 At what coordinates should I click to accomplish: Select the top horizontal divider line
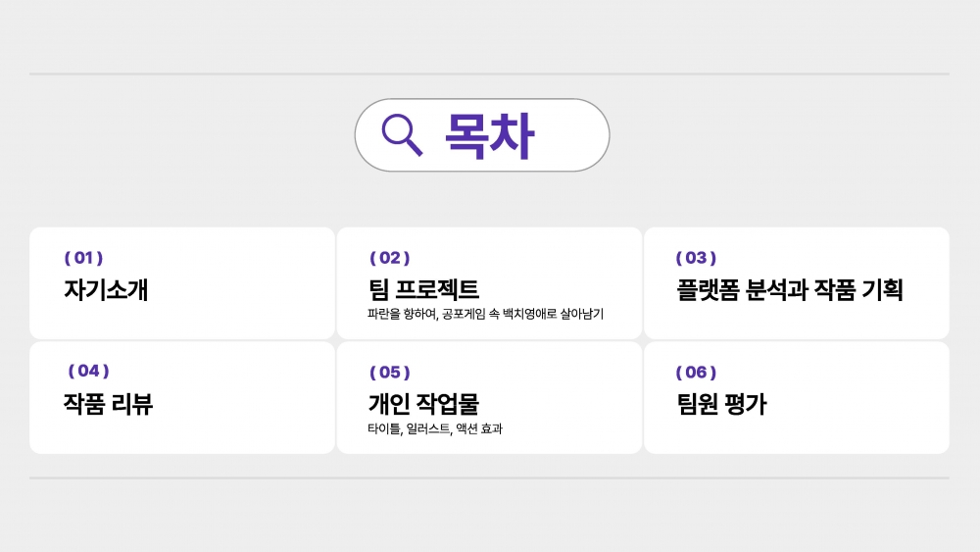(x=489, y=74)
